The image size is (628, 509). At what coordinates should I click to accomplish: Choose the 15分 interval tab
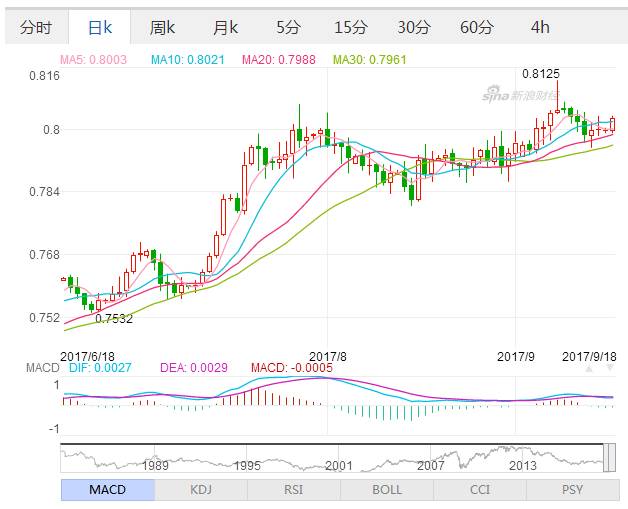tap(351, 27)
